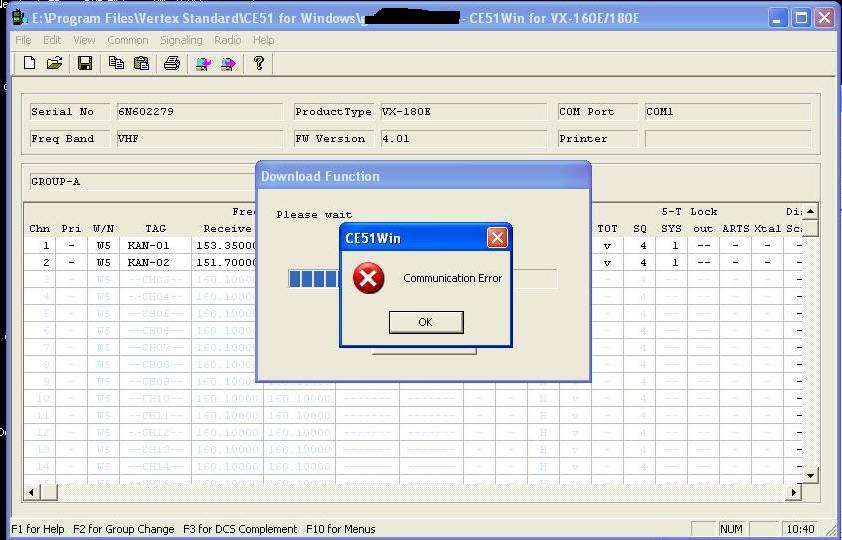Click the COM Port COM1 field
This screenshot has width=842, height=540.
point(728,112)
